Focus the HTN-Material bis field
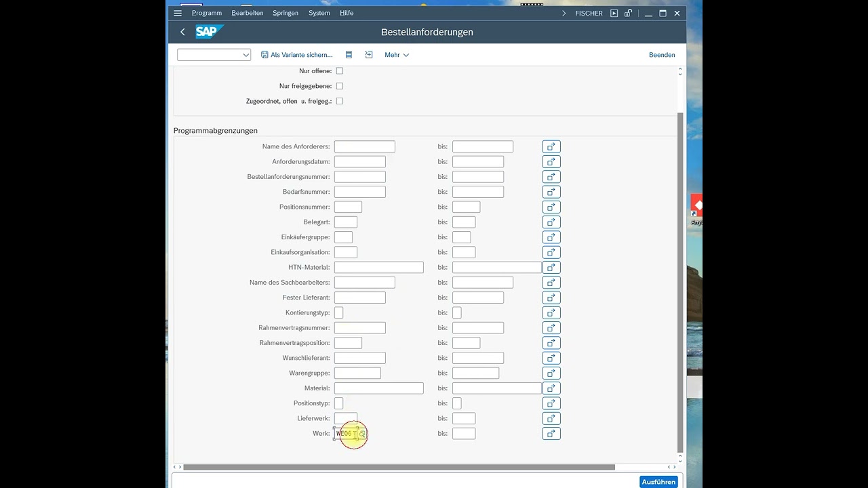 pos(497,267)
